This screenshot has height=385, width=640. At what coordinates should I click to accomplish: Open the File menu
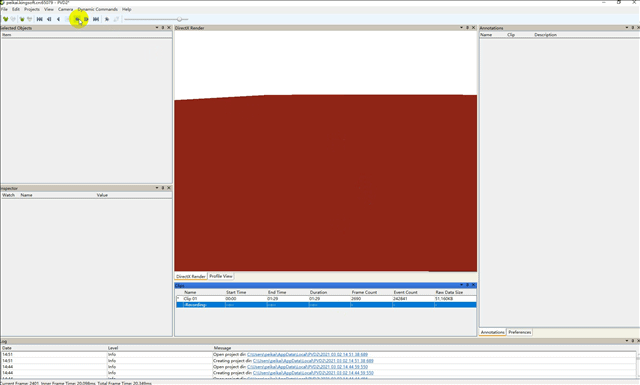4,9
